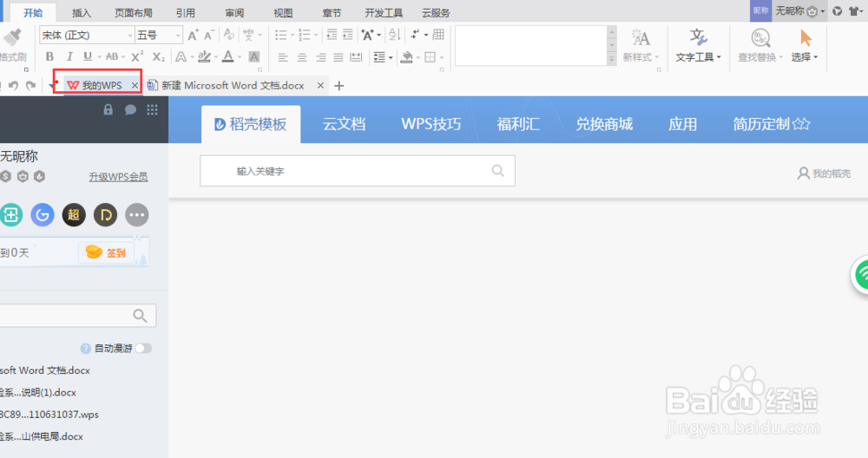Image resolution: width=868 pixels, height=458 pixels.
Task: Add a new document tab with plus
Action: click(339, 86)
